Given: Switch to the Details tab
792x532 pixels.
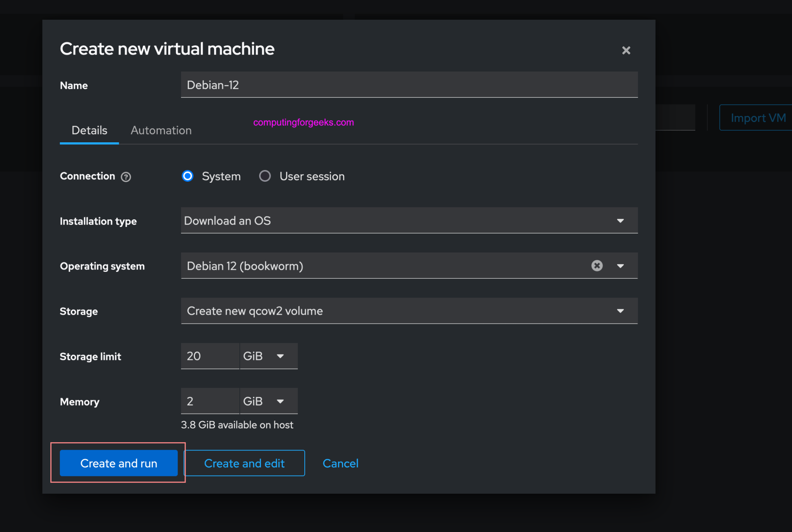Looking at the screenshot, I should [x=89, y=131].
